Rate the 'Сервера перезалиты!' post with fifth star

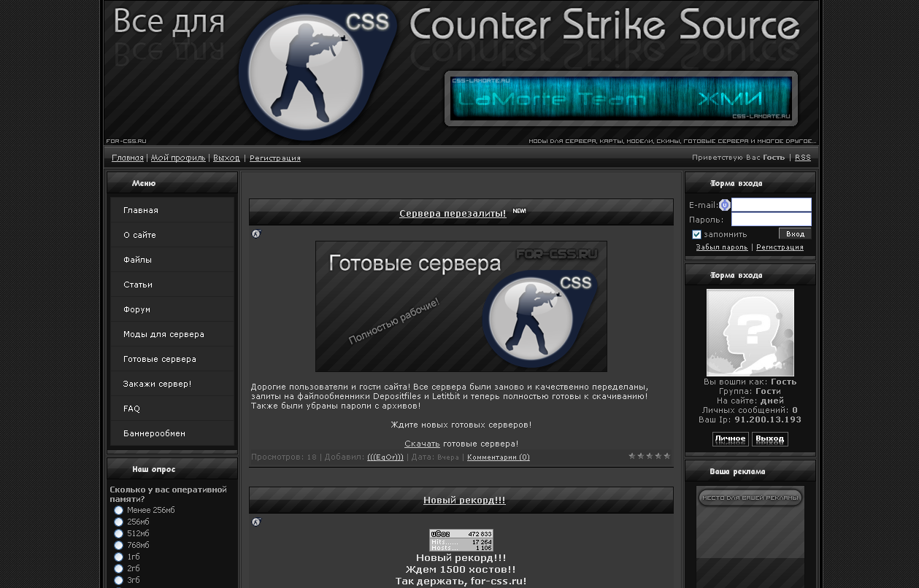coord(666,456)
